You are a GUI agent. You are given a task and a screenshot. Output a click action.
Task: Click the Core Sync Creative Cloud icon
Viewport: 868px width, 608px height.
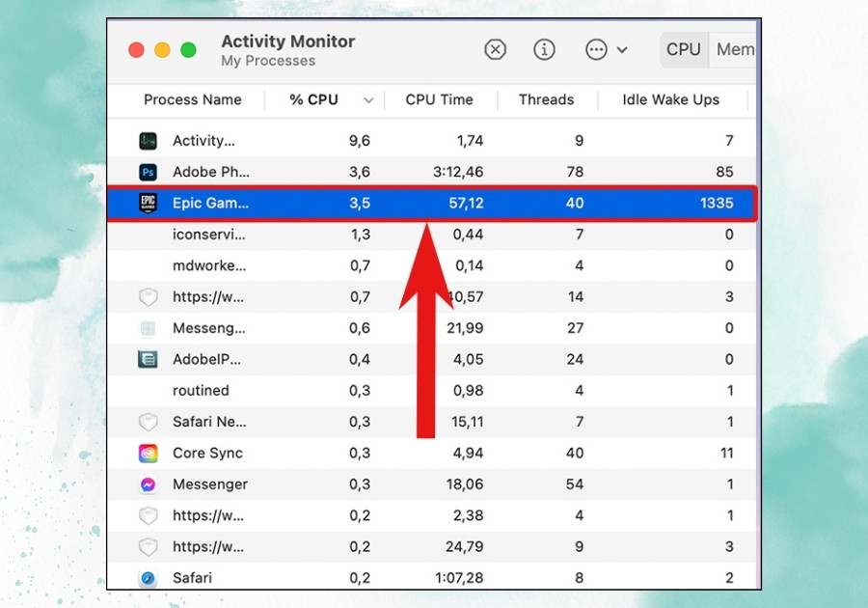pyautogui.click(x=148, y=454)
